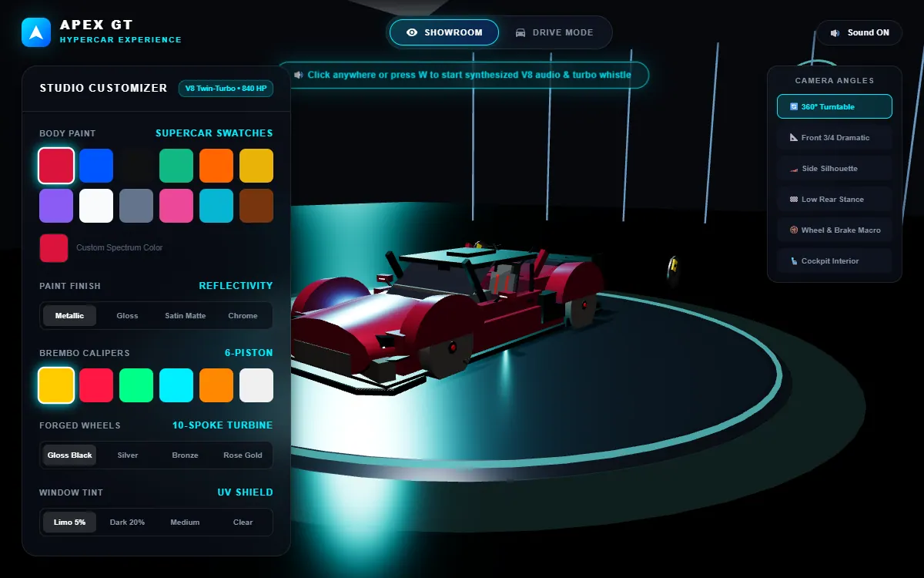Switch to Showroom mode
Viewport: 924px width, 578px height.
click(444, 32)
